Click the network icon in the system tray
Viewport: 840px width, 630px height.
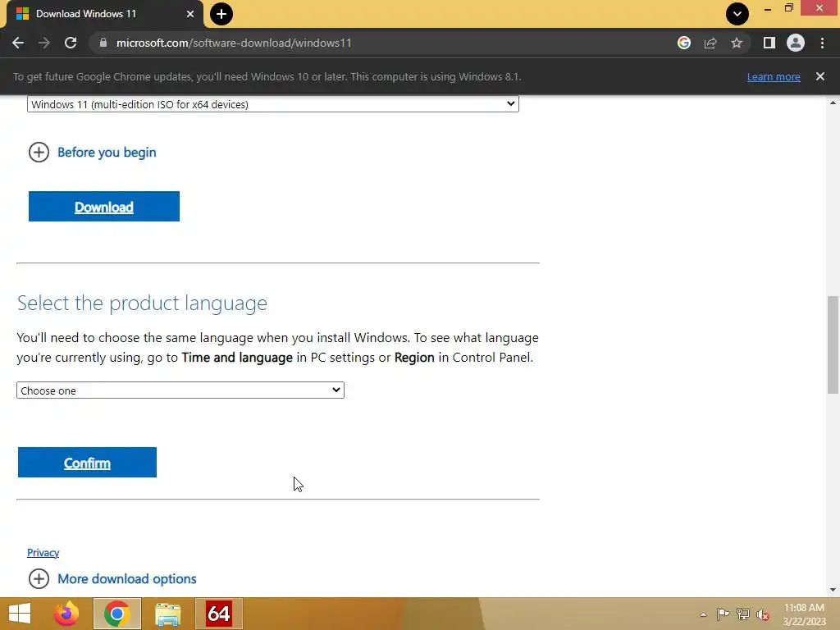pos(743,614)
